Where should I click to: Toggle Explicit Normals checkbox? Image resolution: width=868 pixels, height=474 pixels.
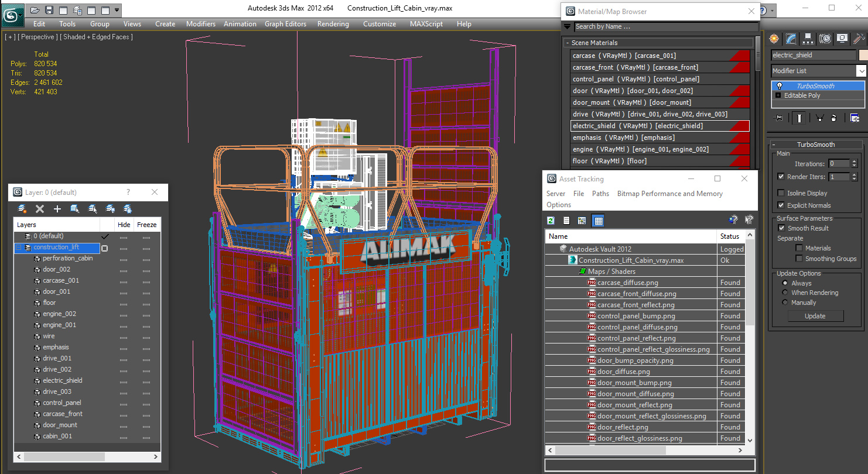(x=781, y=205)
